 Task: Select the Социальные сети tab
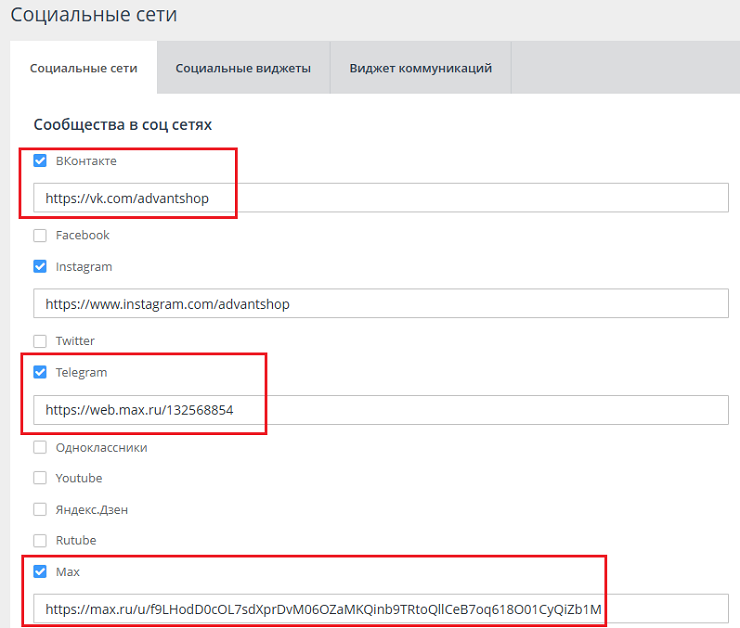click(x=84, y=68)
